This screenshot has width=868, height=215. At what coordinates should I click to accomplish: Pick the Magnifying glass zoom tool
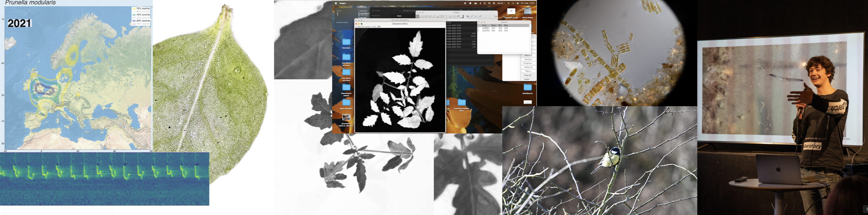tap(454, 17)
